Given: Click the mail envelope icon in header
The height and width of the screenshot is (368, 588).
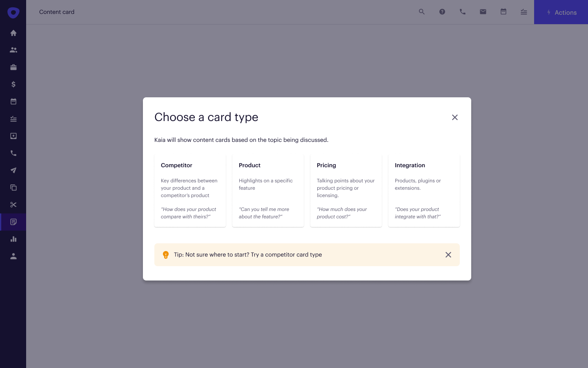Looking at the screenshot, I should 483,12.
